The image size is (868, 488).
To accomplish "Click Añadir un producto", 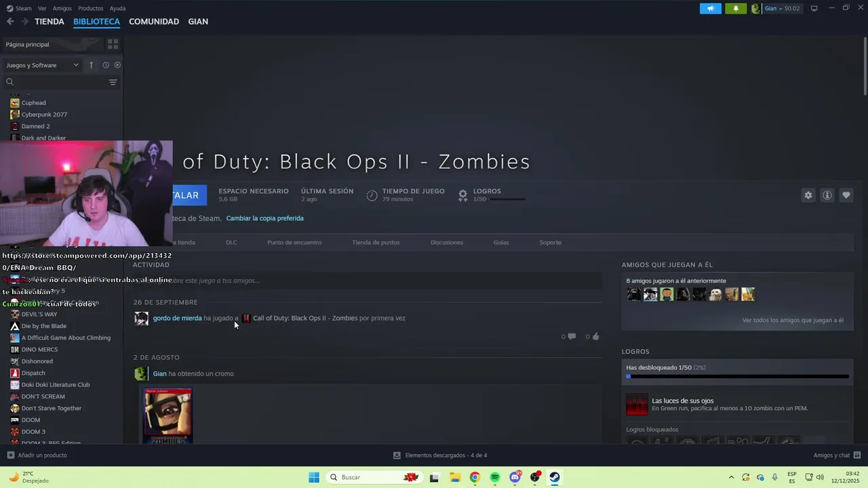I will 37,455.
